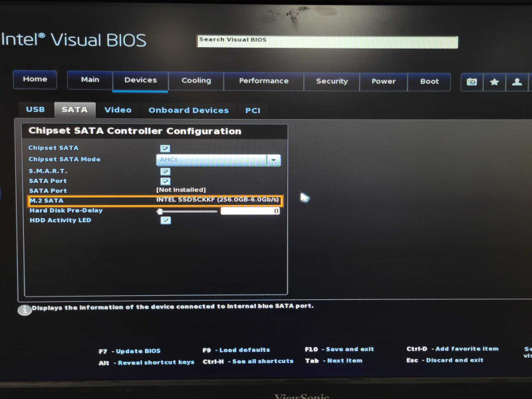Open the Onboard Devices sub-tab
This screenshot has width=532, height=399.
[189, 110]
